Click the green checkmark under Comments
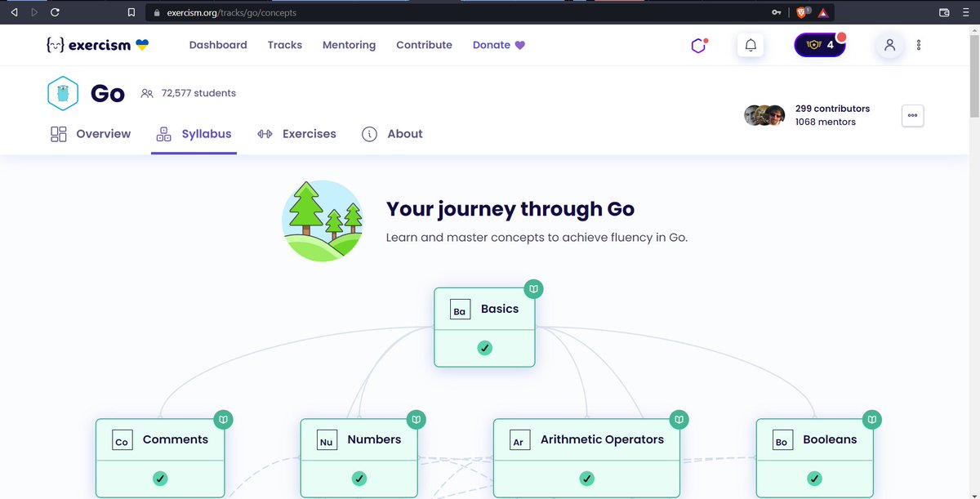This screenshot has height=499, width=980. click(160, 479)
